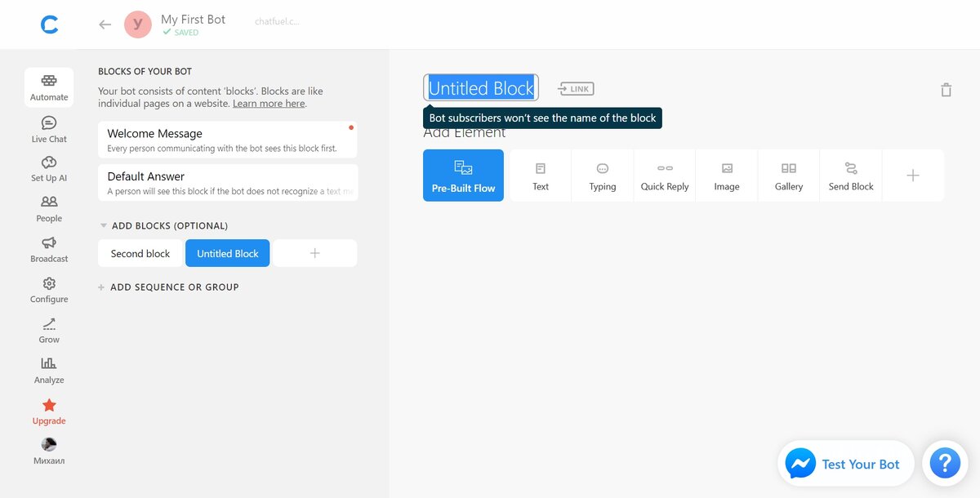
Task: Open help with the question mark
Action: coord(945,464)
